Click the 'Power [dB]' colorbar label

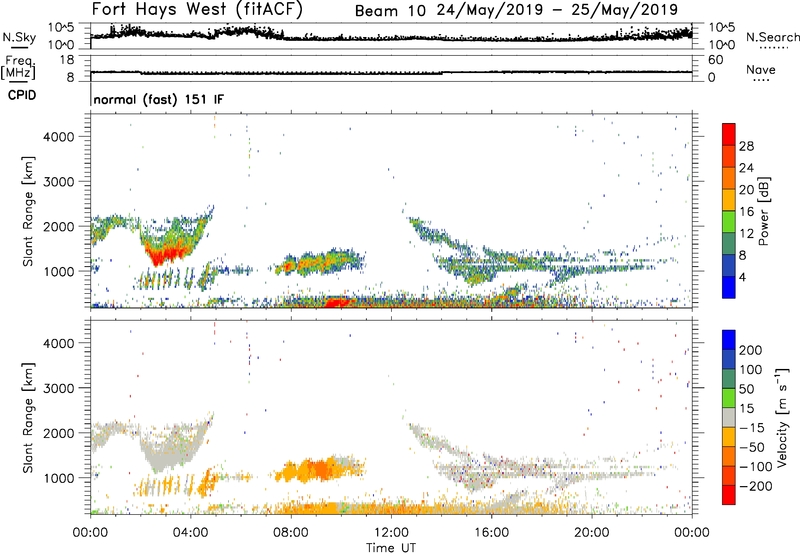click(x=764, y=211)
